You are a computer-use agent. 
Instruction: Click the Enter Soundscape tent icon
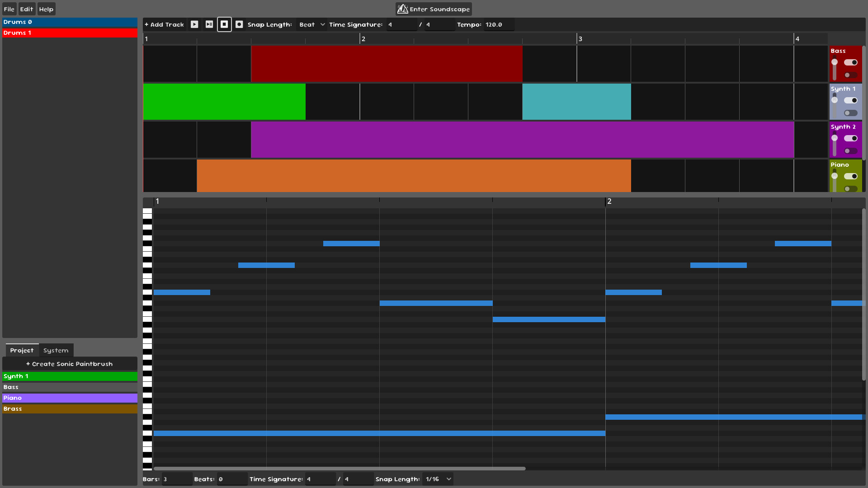[x=402, y=9]
